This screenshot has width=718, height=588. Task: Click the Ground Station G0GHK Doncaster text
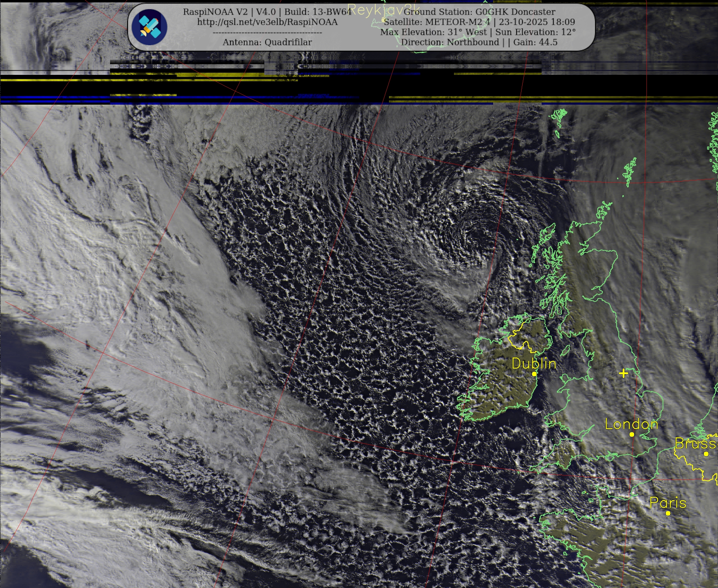[480, 12]
